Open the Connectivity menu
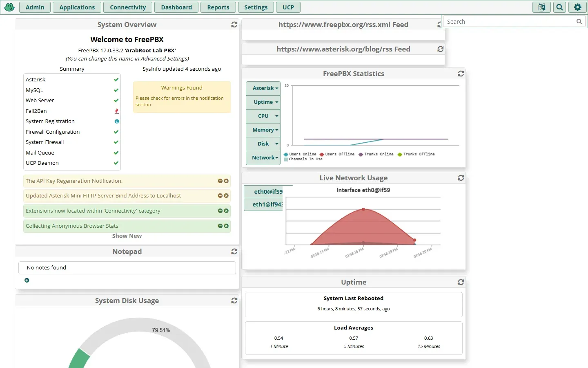 128,7
